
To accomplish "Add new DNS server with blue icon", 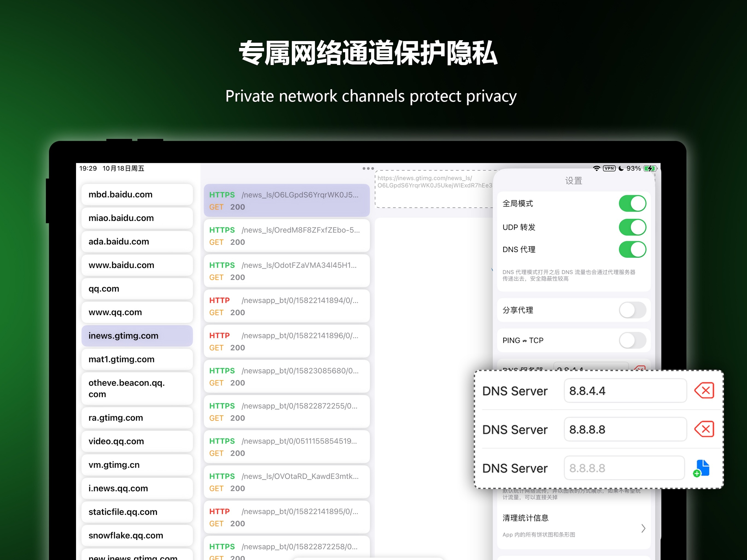I will (701, 468).
